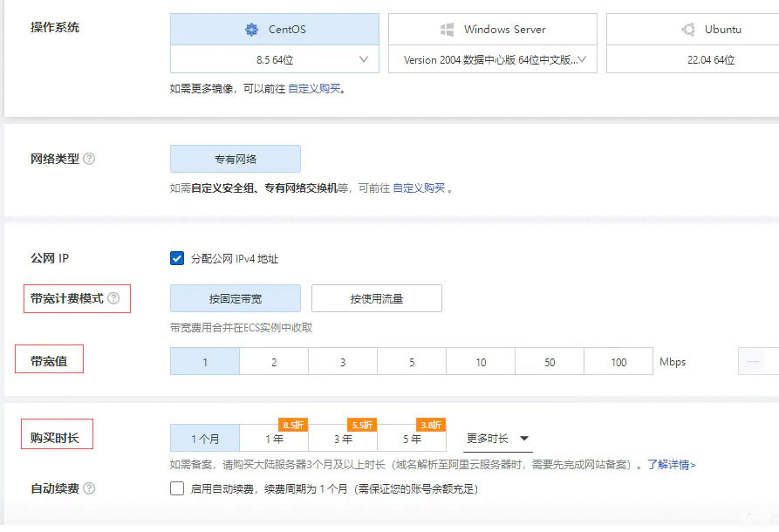
Task: Click the 自定义购买 link under network type
Action: (419, 188)
